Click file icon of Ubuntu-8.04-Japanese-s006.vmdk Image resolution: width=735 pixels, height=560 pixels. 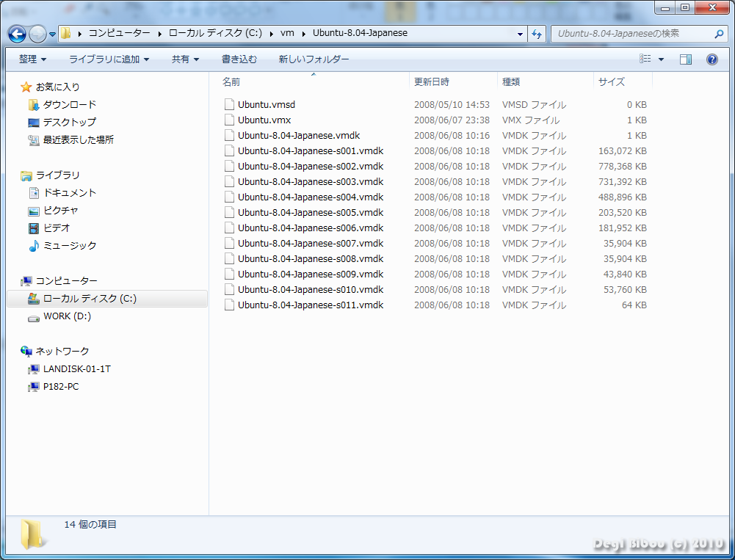pyautogui.click(x=229, y=228)
